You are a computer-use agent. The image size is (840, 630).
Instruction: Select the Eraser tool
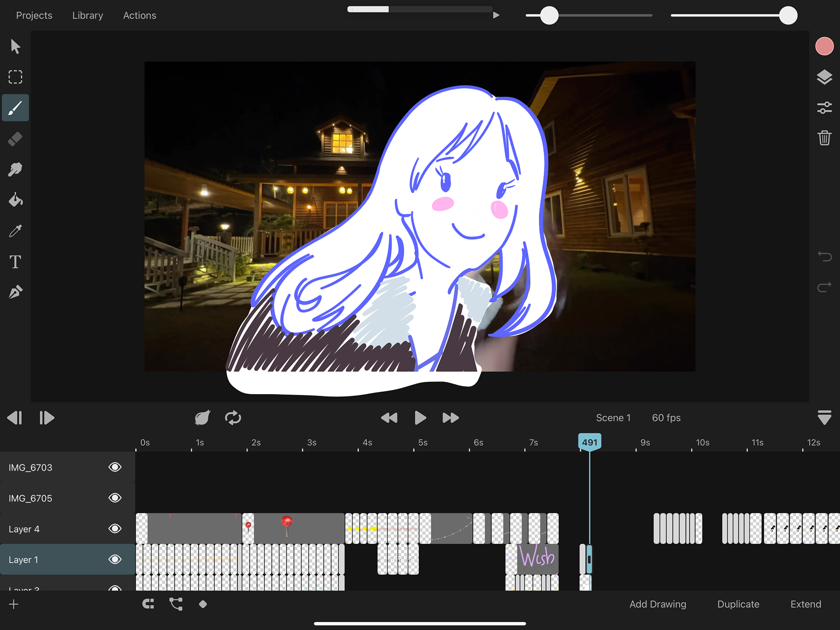coord(15,139)
